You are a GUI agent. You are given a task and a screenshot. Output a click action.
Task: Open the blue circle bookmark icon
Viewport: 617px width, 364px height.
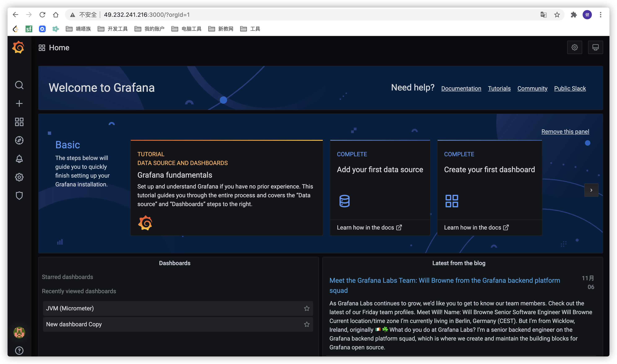[42, 29]
